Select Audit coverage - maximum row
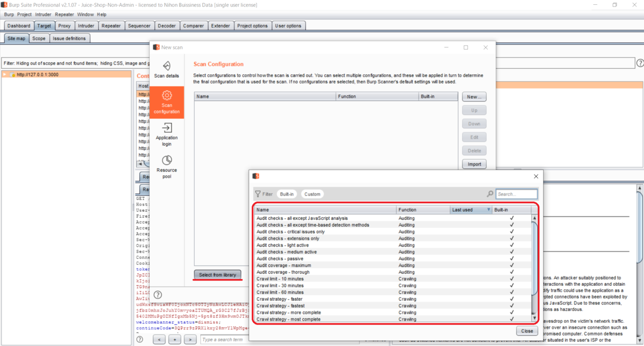Screen dimensions: 644x346 click(x=392, y=265)
